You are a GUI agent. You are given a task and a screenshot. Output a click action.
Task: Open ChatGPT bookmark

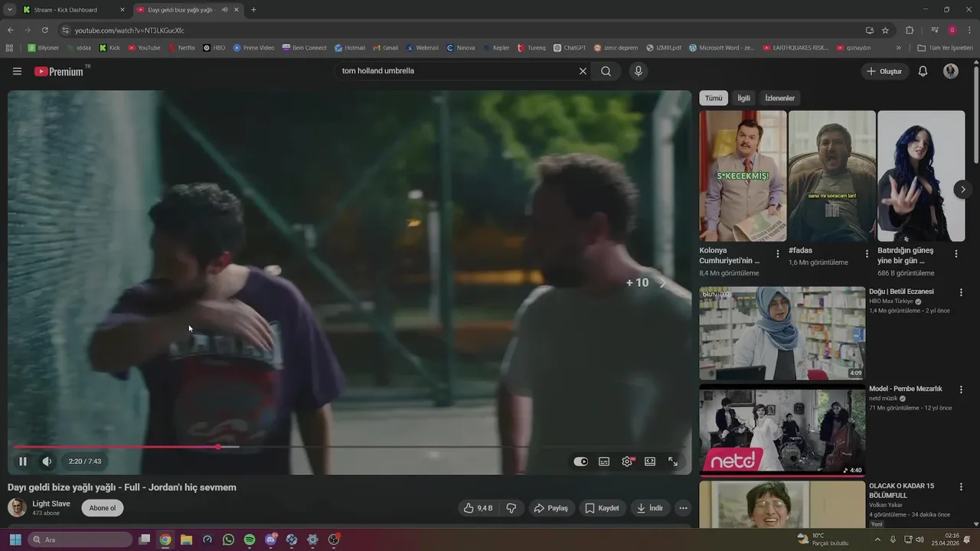570,47
